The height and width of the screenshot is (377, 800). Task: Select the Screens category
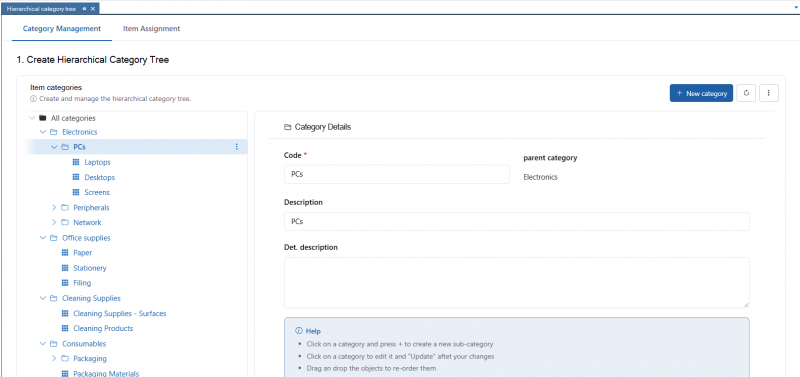coord(97,192)
